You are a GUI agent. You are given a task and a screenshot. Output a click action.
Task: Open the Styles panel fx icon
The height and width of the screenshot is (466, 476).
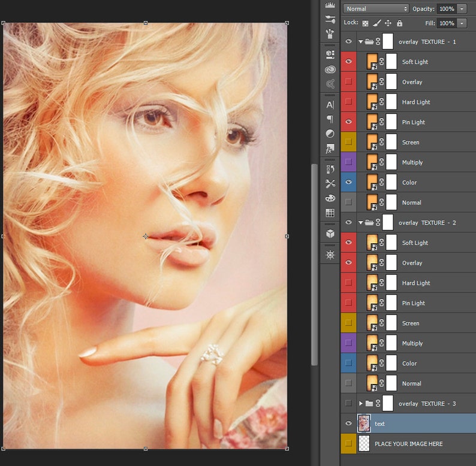click(330, 149)
